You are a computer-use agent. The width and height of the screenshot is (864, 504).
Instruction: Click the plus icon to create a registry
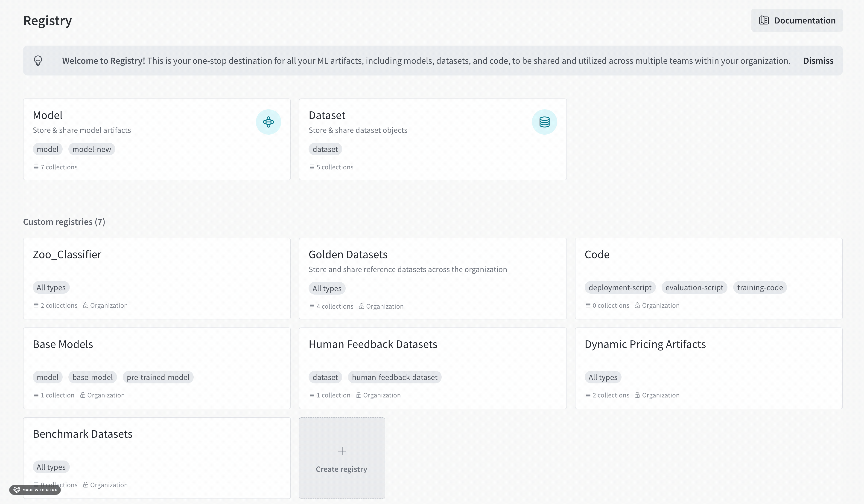coord(342,451)
